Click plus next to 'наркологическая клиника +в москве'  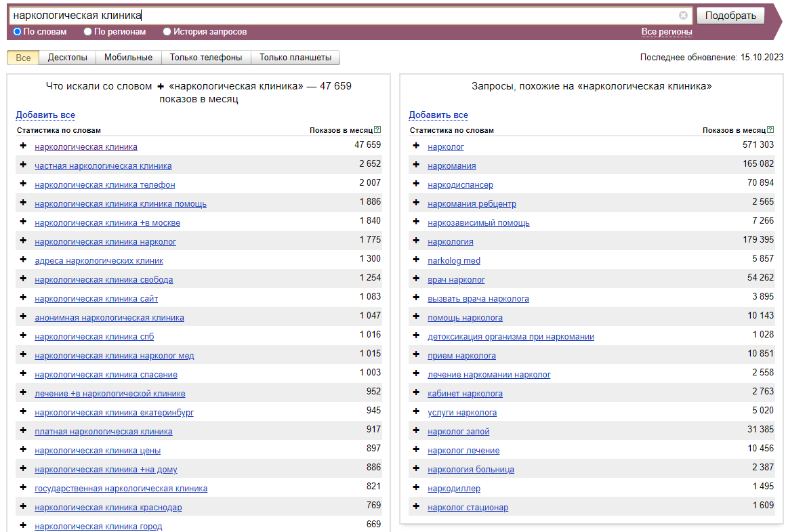(23, 222)
